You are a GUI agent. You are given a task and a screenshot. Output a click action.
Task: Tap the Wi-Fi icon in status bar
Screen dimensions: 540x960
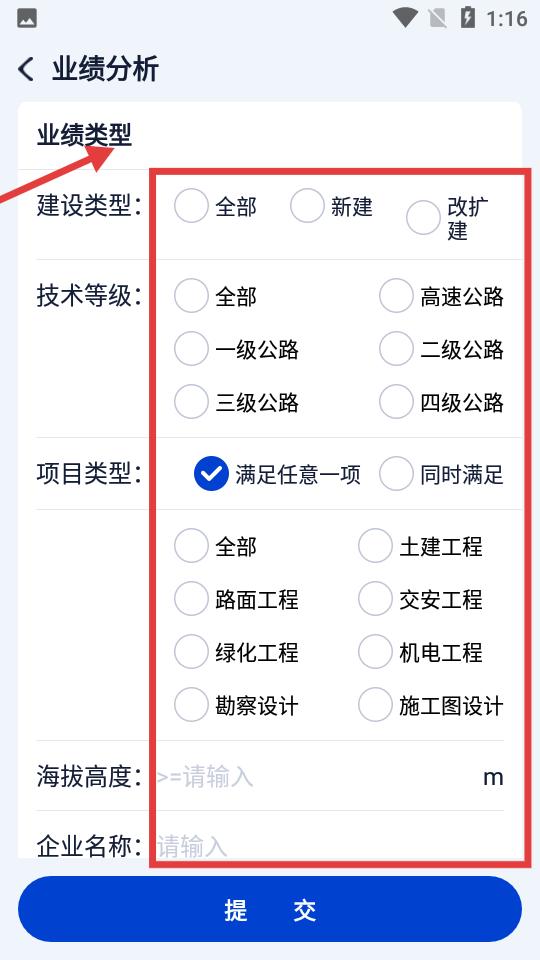[405, 18]
